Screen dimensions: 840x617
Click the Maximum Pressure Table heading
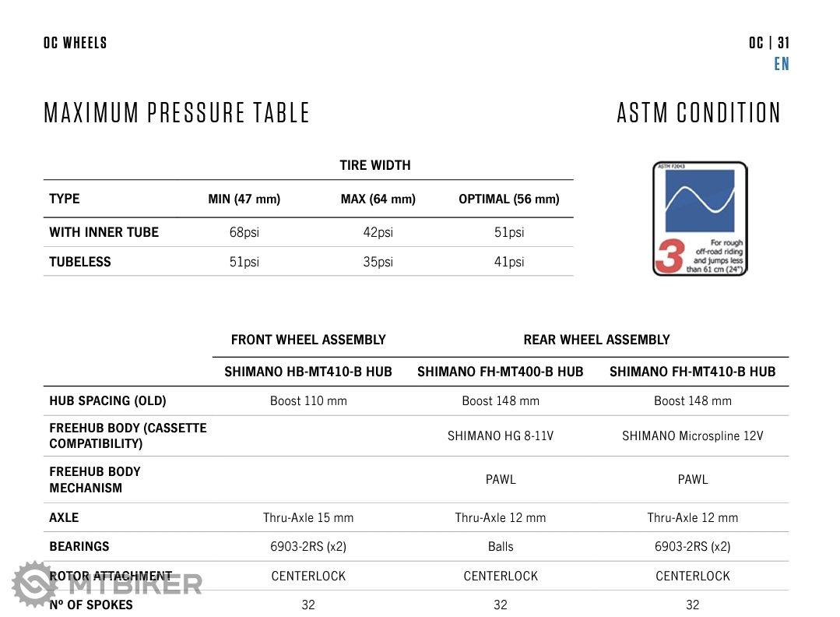coord(177,113)
